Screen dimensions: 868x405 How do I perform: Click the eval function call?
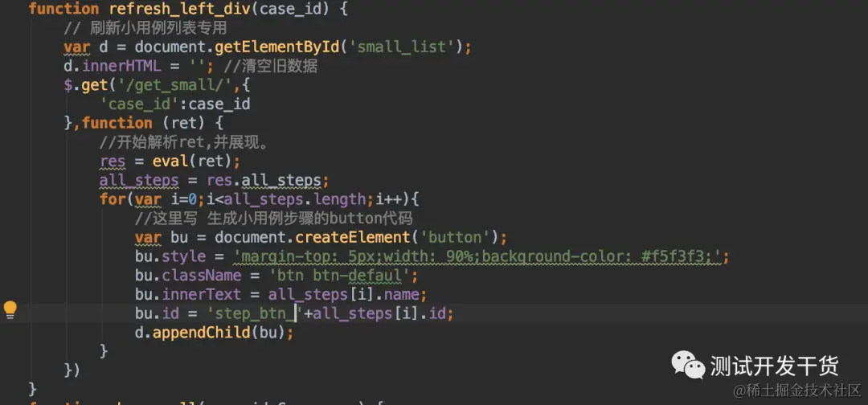[x=170, y=162]
